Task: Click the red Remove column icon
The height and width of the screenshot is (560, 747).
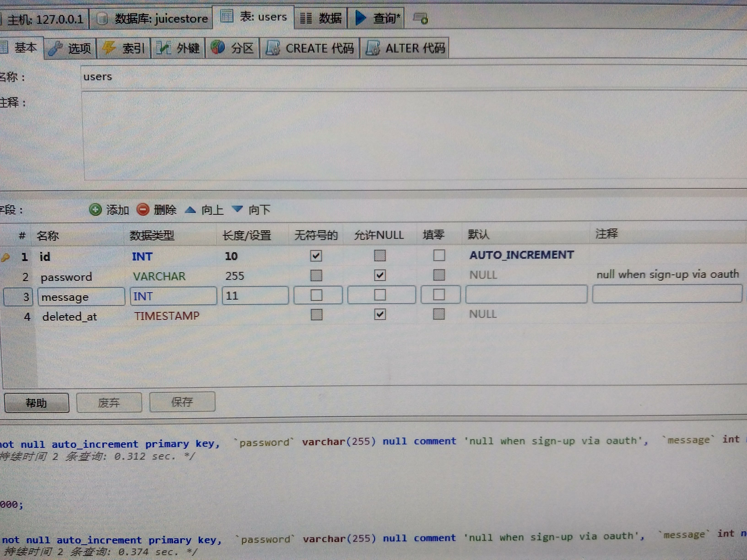Action: pos(143,210)
